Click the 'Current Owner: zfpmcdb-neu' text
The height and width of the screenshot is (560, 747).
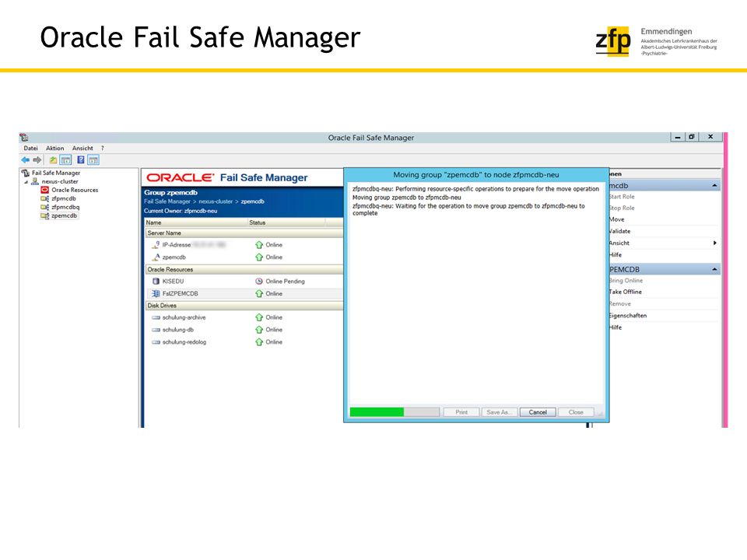pyautogui.click(x=181, y=211)
